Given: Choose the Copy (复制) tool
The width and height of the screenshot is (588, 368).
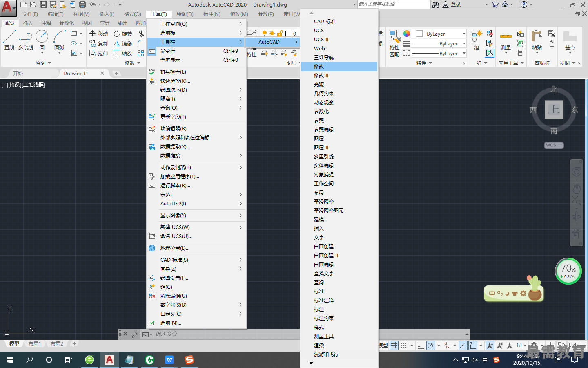Looking at the screenshot, I should coord(99,43).
